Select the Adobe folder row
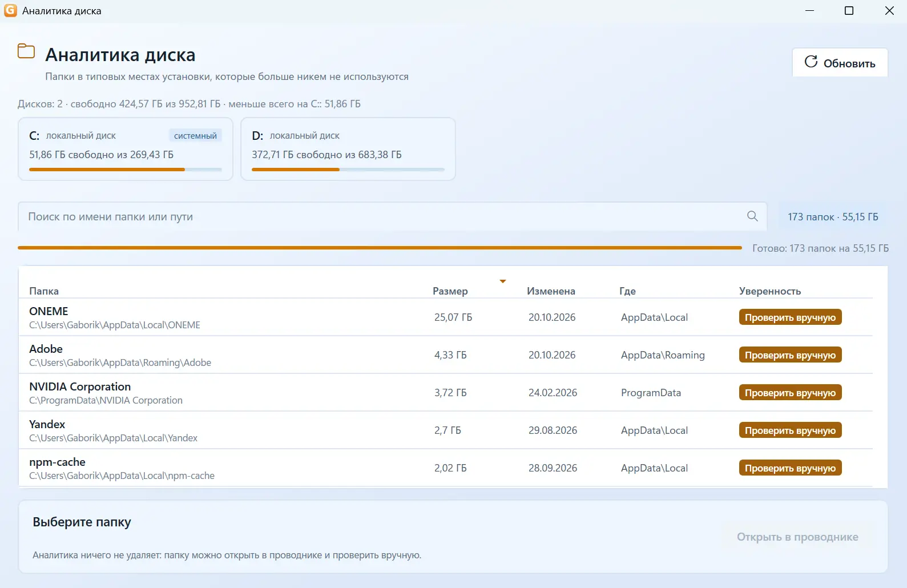The image size is (907, 588). point(446,355)
